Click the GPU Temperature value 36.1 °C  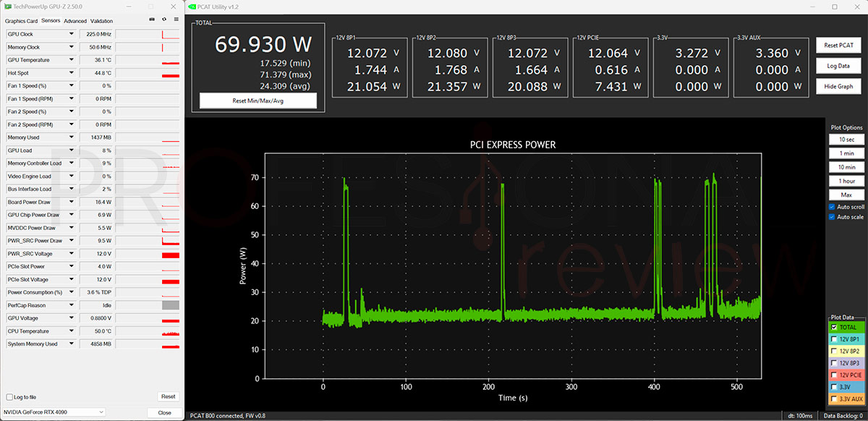point(96,60)
